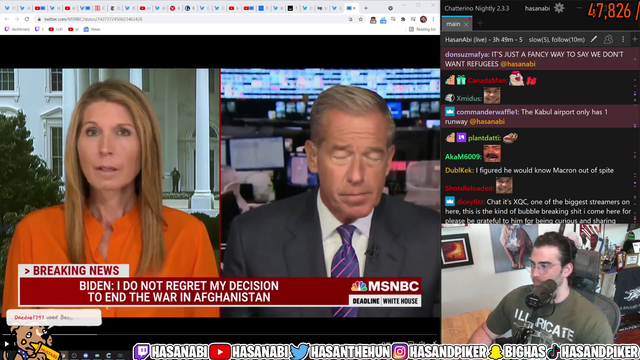Image resolution: width=640 pixels, height=360 pixels.
Task: Click username donsuzmafya in chat
Action: point(467,54)
